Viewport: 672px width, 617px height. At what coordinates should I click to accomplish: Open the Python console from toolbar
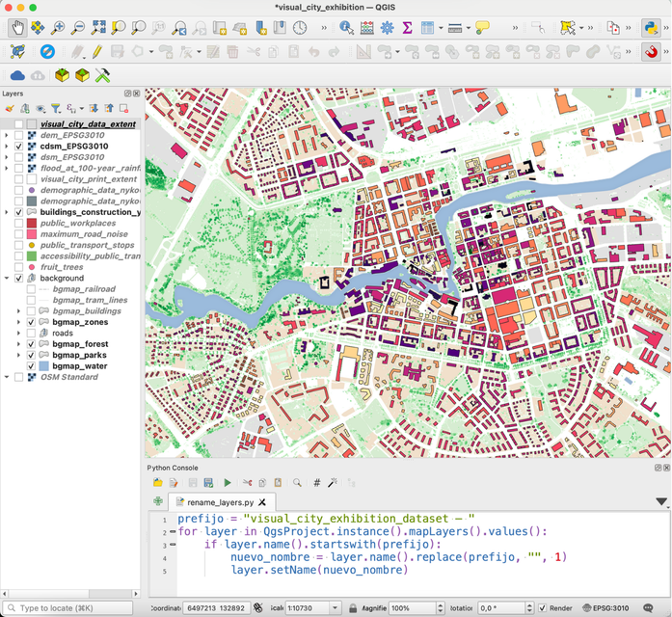pyautogui.click(x=651, y=28)
